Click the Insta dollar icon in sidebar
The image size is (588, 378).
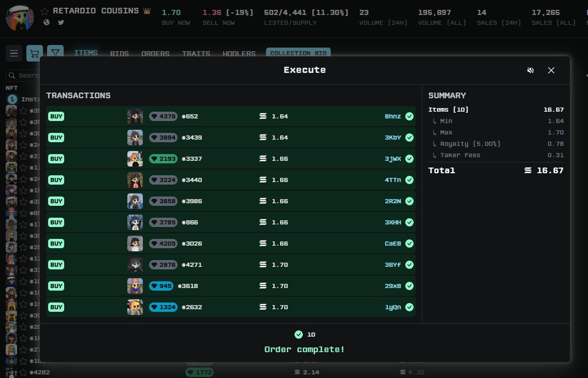coord(12,99)
